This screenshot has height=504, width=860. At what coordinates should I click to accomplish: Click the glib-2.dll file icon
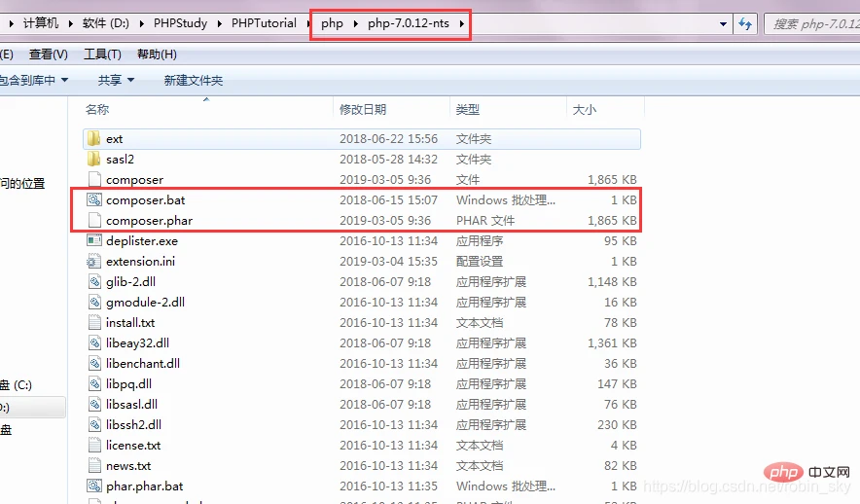[93, 282]
